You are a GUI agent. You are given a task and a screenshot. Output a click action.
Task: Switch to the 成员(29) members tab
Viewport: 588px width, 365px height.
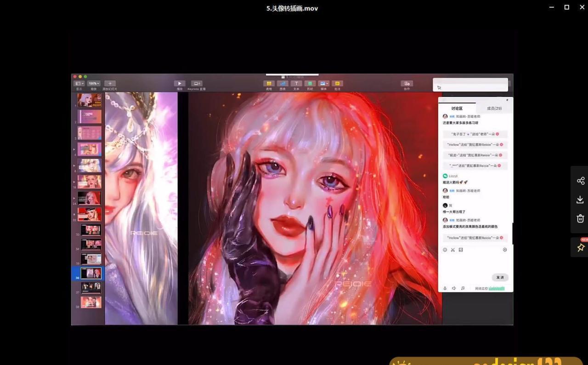[494, 108]
